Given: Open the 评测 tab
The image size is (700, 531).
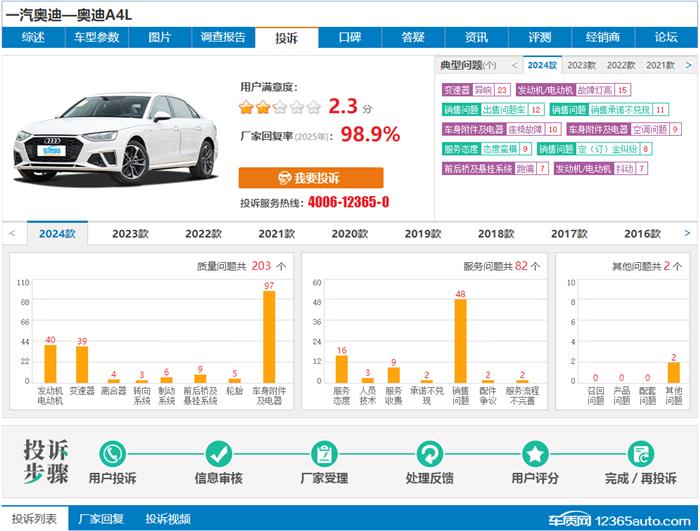Looking at the screenshot, I should (x=540, y=38).
